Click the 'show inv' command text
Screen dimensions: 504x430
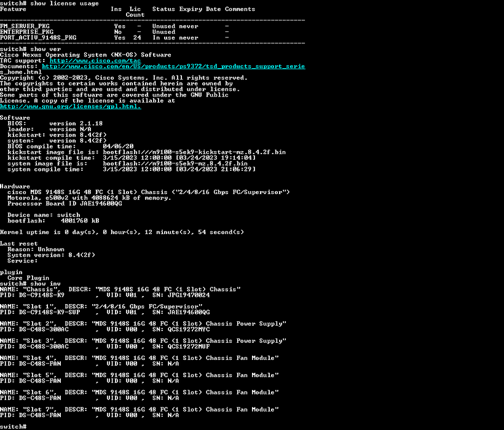(x=45, y=284)
